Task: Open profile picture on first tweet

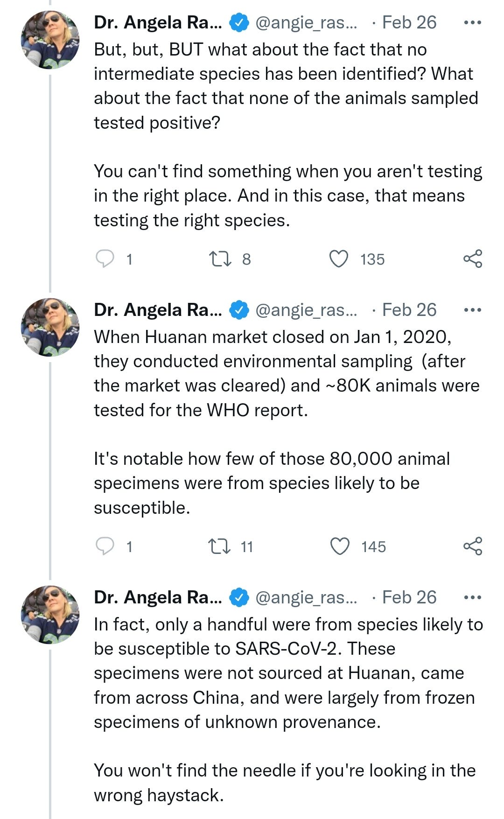Action: click(50, 40)
